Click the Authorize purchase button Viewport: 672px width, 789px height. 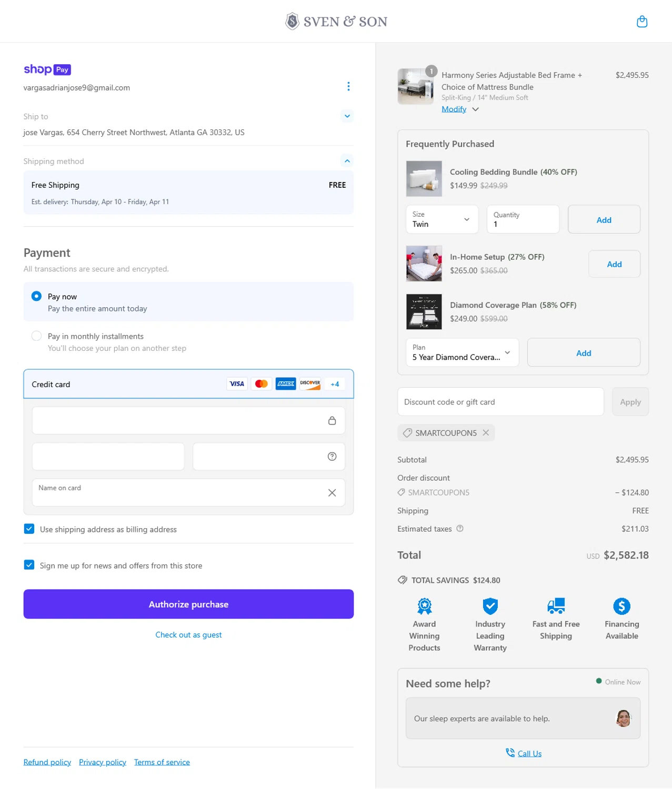[x=188, y=604]
